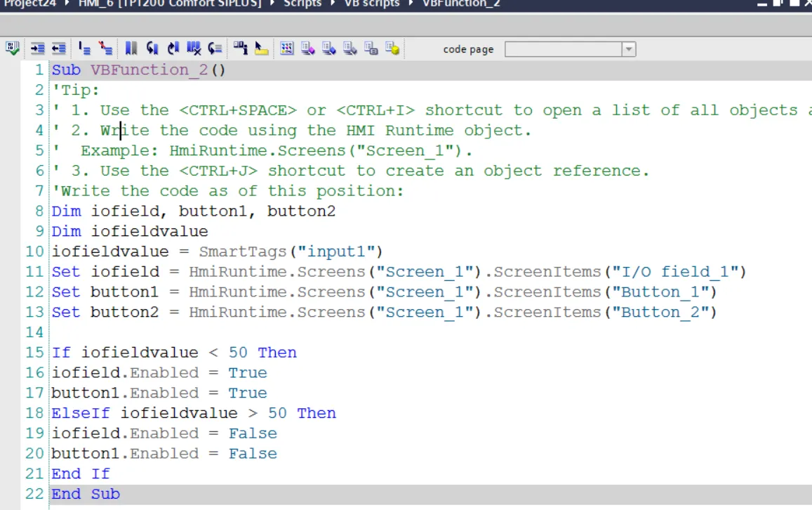Click the End Sub line
The width and height of the screenshot is (812, 510).
86,495
